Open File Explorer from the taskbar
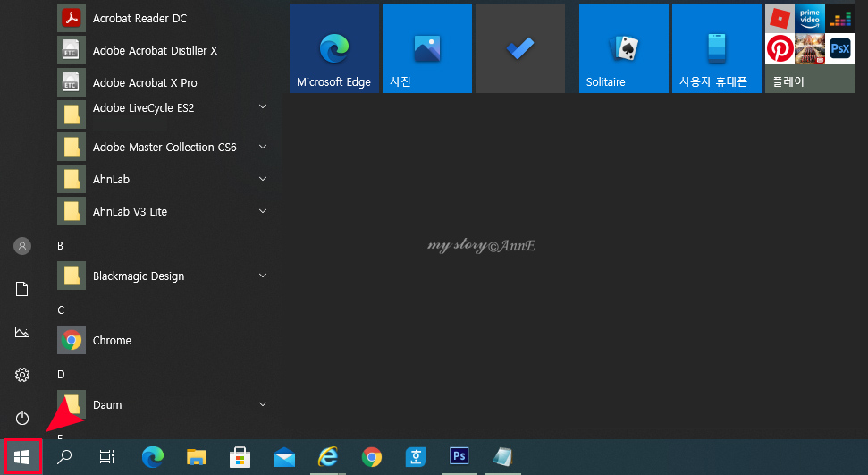This screenshot has height=475, width=868. pos(197,457)
